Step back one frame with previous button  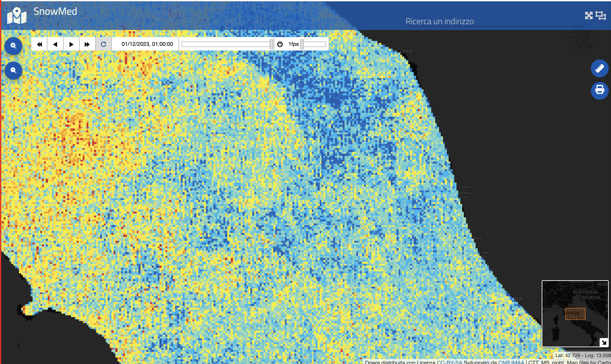point(55,44)
